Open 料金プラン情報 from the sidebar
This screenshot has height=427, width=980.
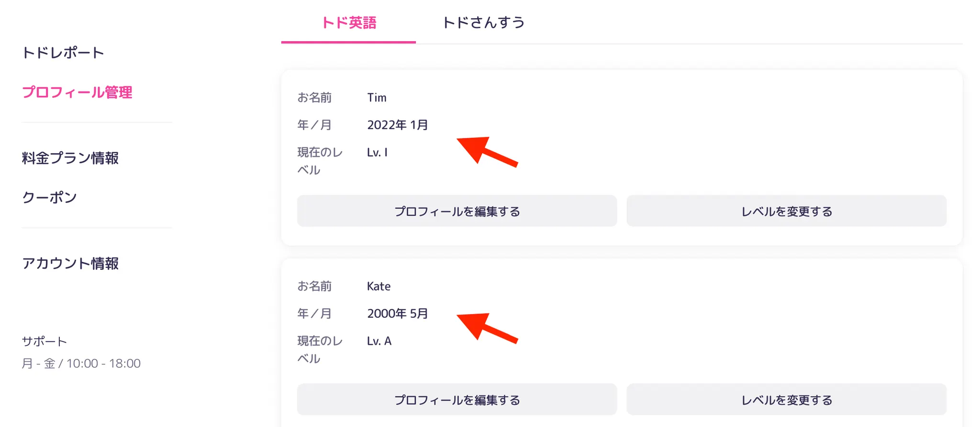pyautogui.click(x=70, y=158)
